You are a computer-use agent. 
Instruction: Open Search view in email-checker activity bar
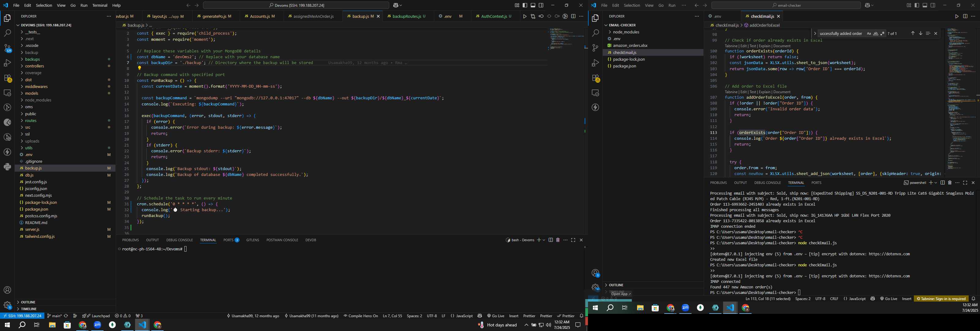tap(595, 33)
